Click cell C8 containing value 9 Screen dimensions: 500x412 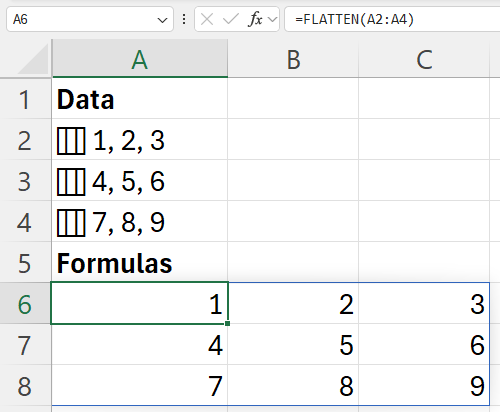(424, 385)
